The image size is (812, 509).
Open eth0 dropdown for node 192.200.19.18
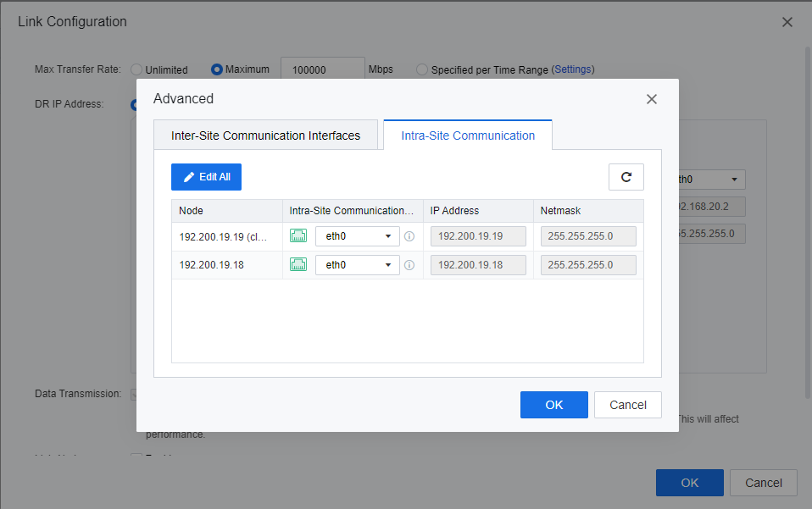point(357,265)
